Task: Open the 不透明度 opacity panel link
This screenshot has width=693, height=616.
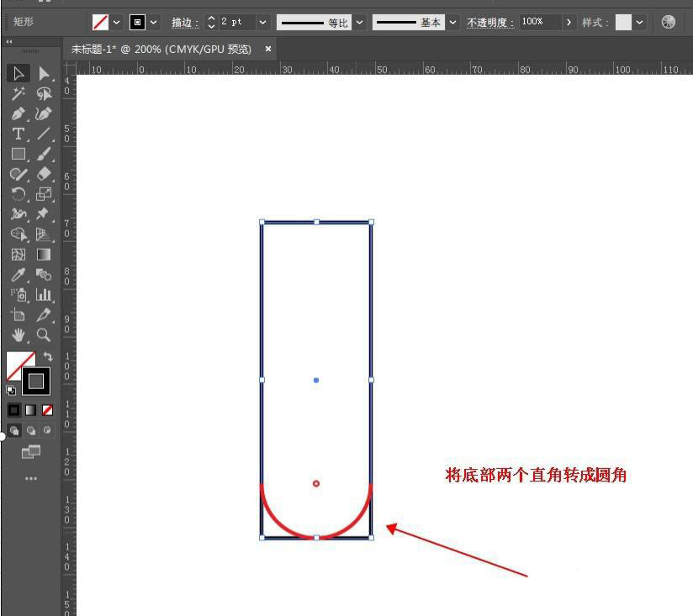Action: [490, 23]
